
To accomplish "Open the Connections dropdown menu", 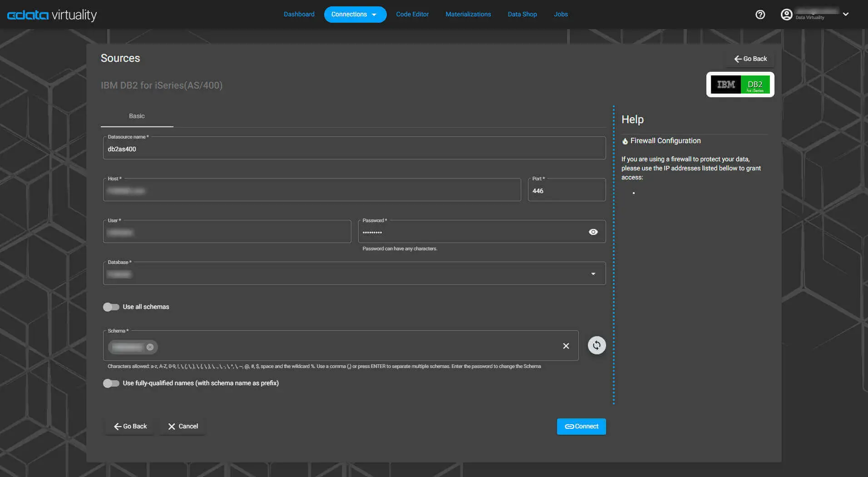I will pyautogui.click(x=355, y=15).
